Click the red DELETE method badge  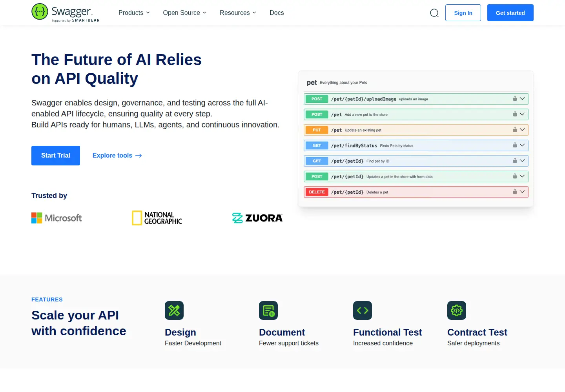point(317,192)
